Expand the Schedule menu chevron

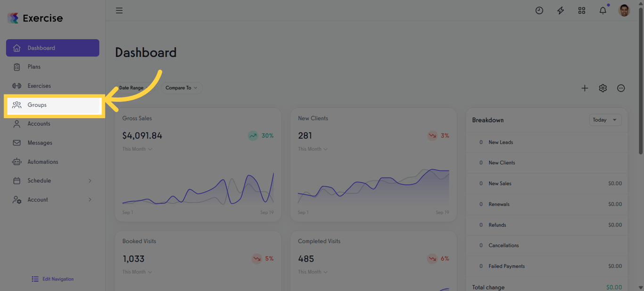[x=90, y=180]
